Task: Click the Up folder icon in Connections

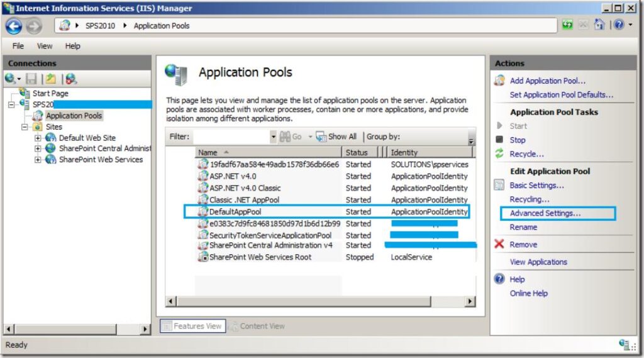Action: 50,79
